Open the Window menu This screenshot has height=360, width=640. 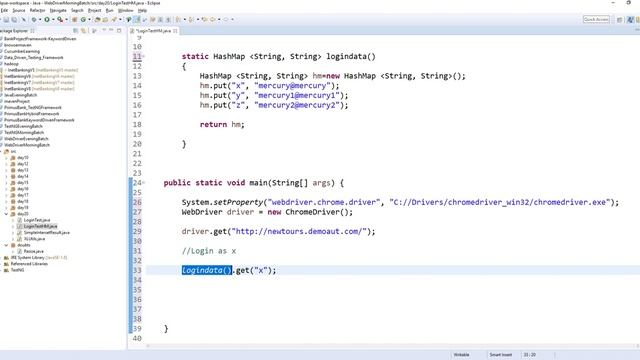(x=125, y=10)
